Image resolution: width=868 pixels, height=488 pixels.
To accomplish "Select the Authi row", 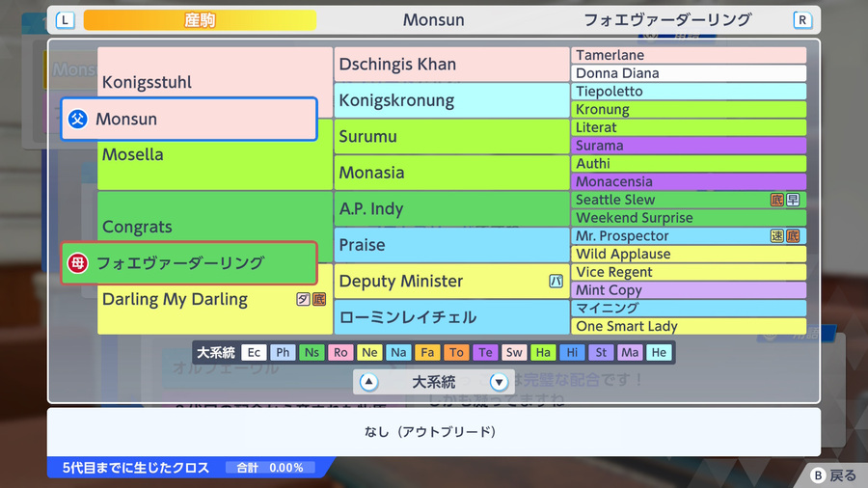I will tap(689, 164).
